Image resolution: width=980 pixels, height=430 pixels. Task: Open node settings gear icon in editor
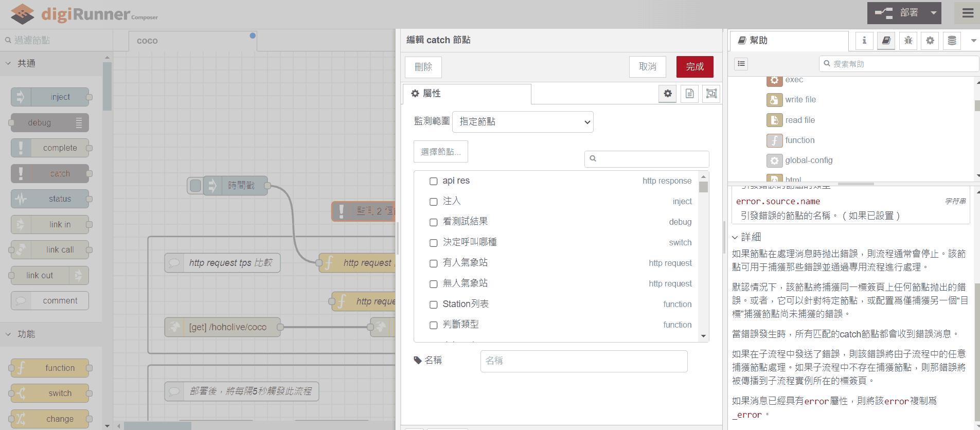click(668, 94)
